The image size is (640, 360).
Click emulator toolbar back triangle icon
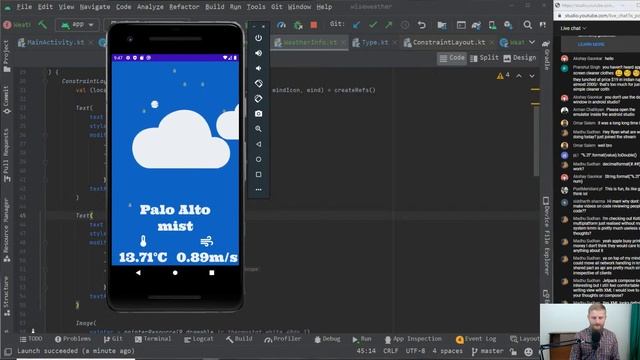click(x=258, y=144)
